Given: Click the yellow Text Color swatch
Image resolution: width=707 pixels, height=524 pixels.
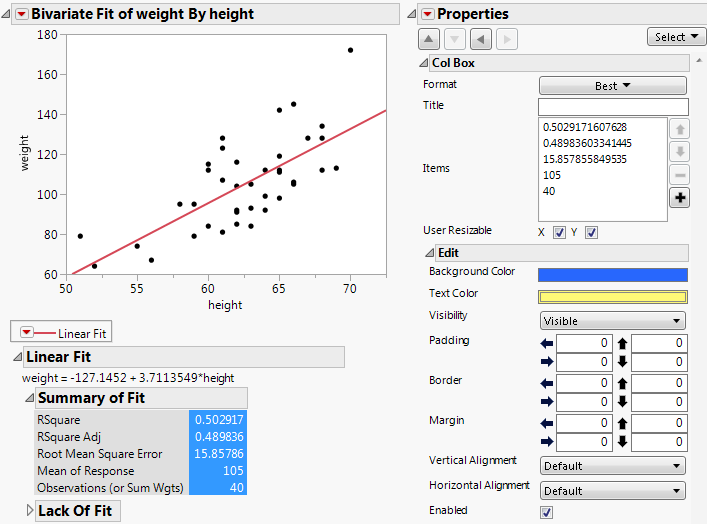Looking at the screenshot, I should 612,296.
